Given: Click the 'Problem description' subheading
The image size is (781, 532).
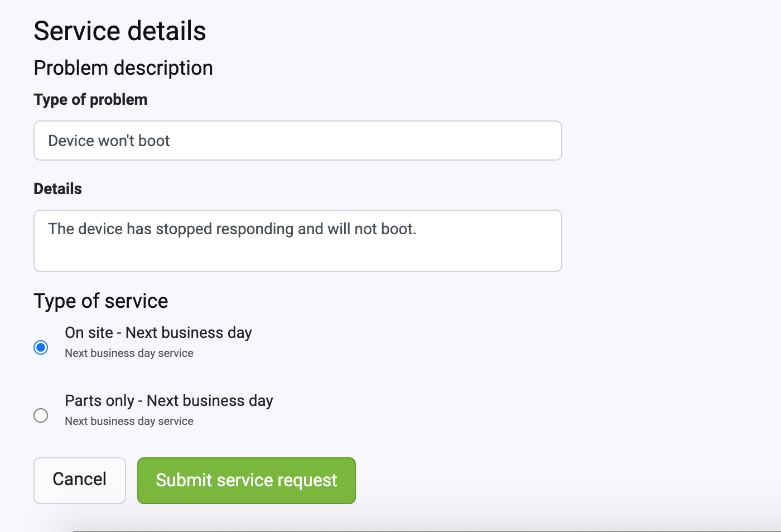Looking at the screenshot, I should (x=123, y=68).
